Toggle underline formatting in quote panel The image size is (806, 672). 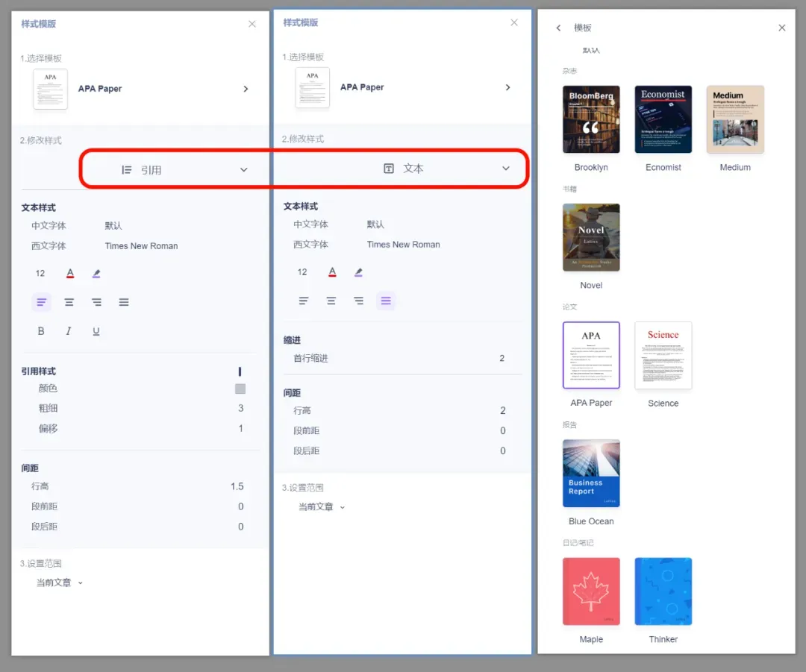[x=96, y=331]
